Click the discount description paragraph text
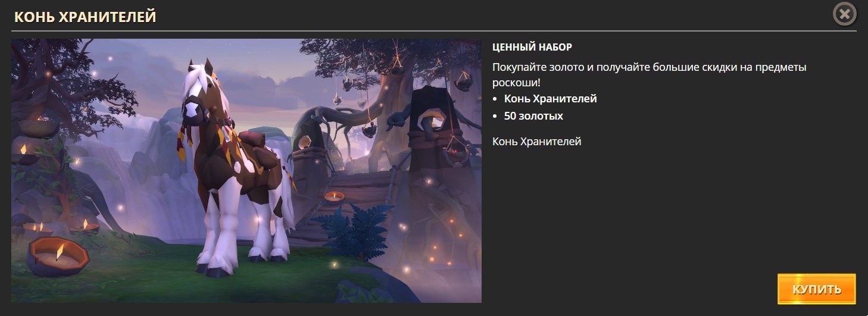The width and height of the screenshot is (868, 316). coord(649,75)
